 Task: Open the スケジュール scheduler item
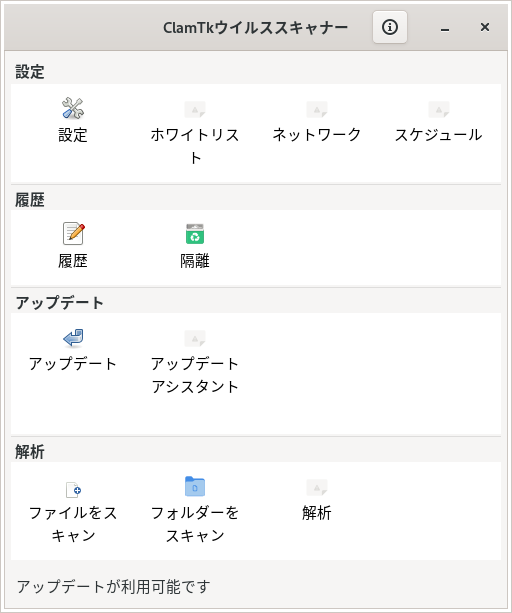439,122
